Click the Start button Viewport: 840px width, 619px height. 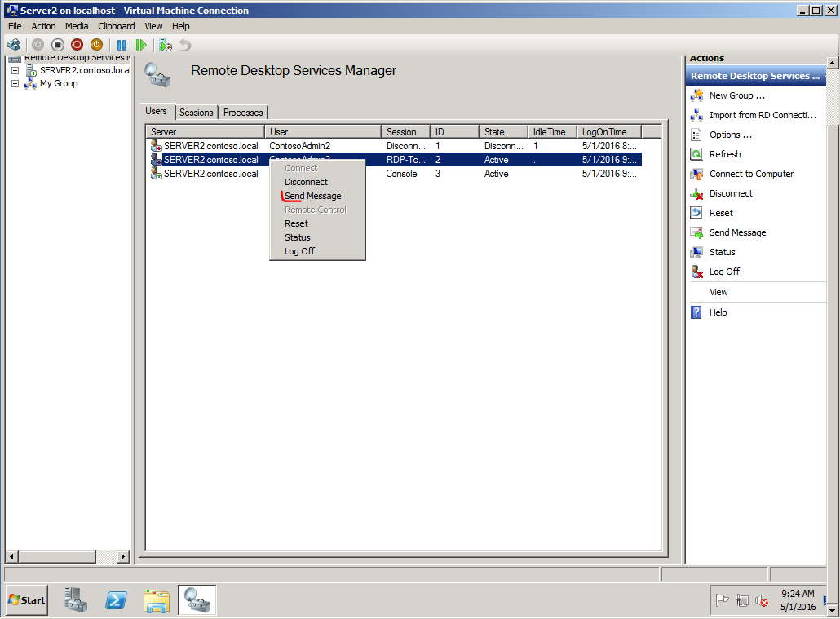pos(27,599)
